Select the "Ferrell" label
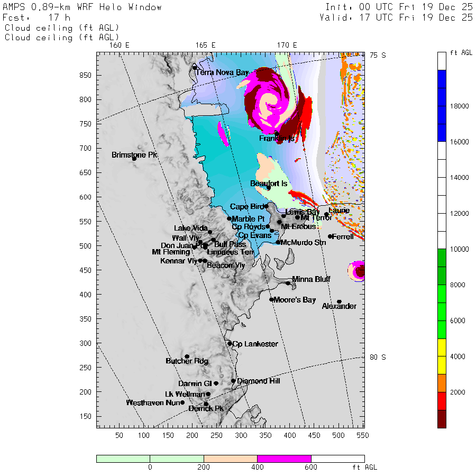This screenshot has width=476, height=476. (x=343, y=237)
